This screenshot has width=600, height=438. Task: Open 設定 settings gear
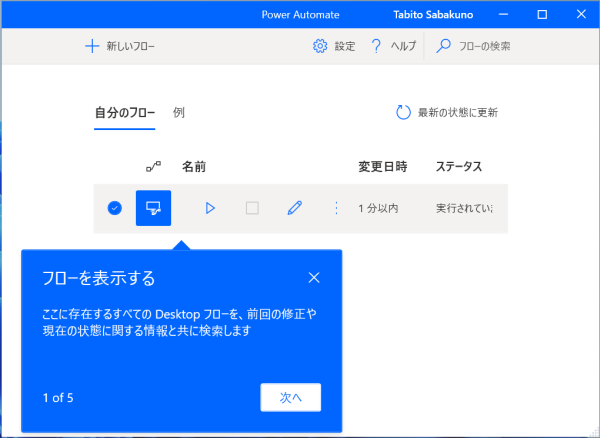tap(334, 47)
